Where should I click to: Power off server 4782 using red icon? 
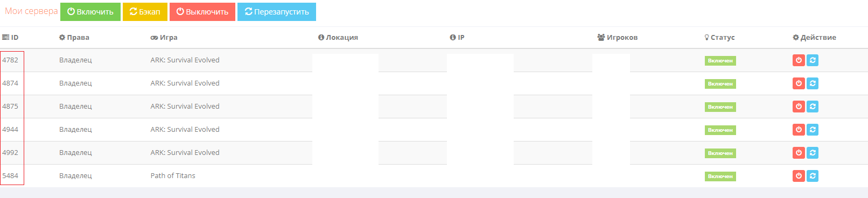tap(799, 60)
